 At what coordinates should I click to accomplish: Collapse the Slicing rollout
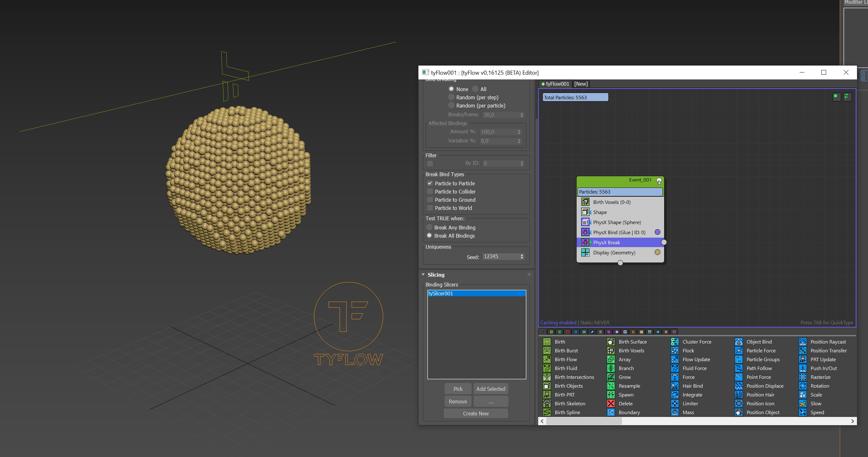tap(423, 275)
